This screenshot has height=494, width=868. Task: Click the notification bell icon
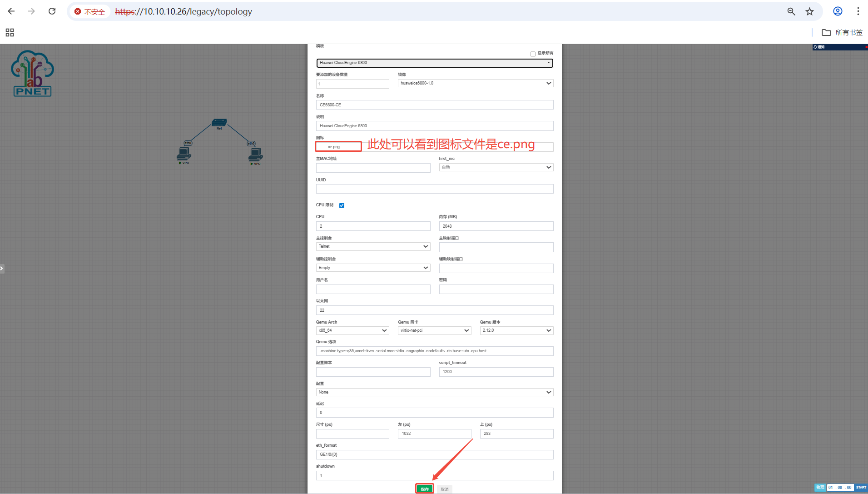(x=815, y=47)
